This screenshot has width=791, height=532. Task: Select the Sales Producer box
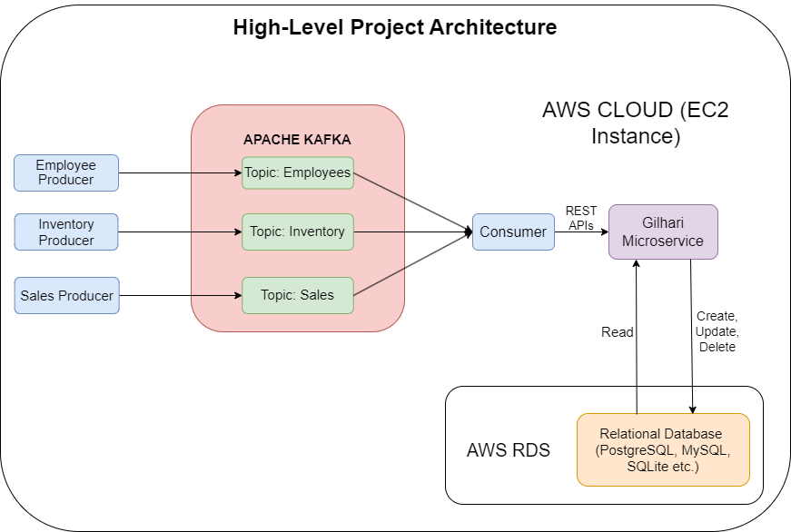tap(66, 295)
